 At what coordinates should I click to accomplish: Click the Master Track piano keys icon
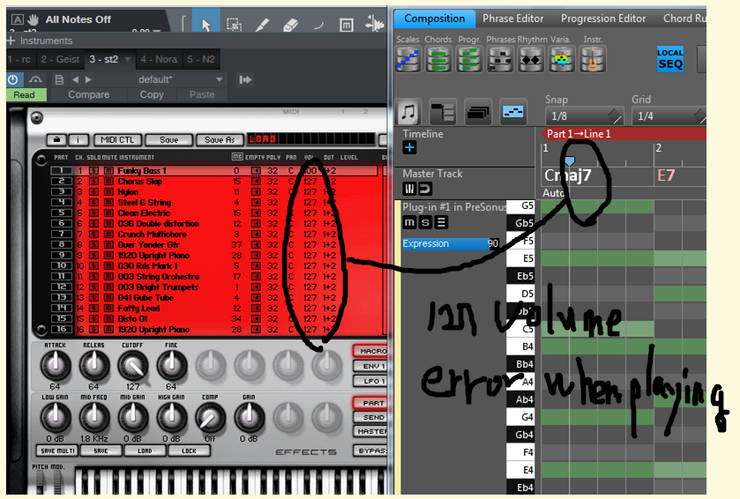tap(410, 189)
